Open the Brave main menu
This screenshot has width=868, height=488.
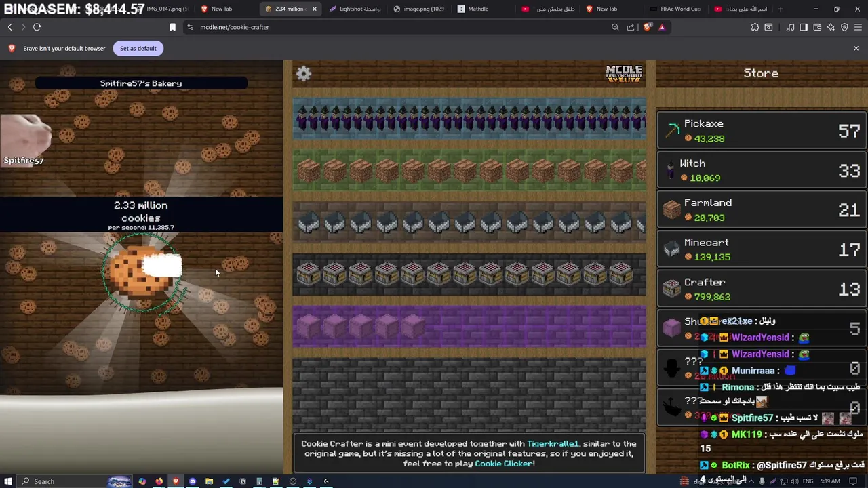(858, 27)
